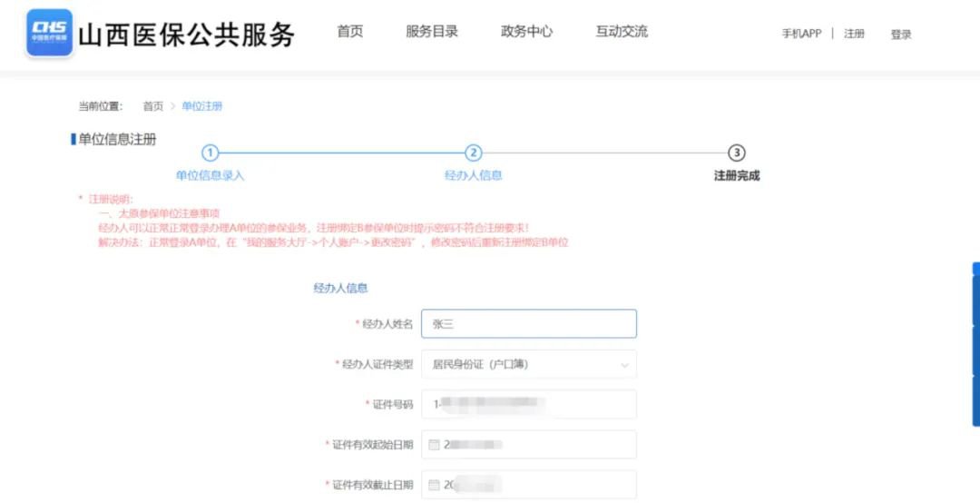This screenshot has height=503, width=980.
Task: Select step 1 circle 单位信息录入
Action: (x=210, y=153)
